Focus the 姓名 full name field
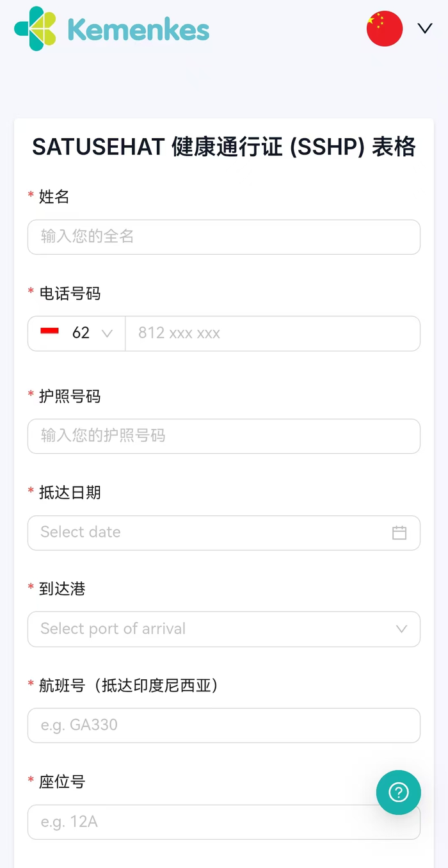The width and height of the screenshot is (448, 868). (x=223, y=237)
